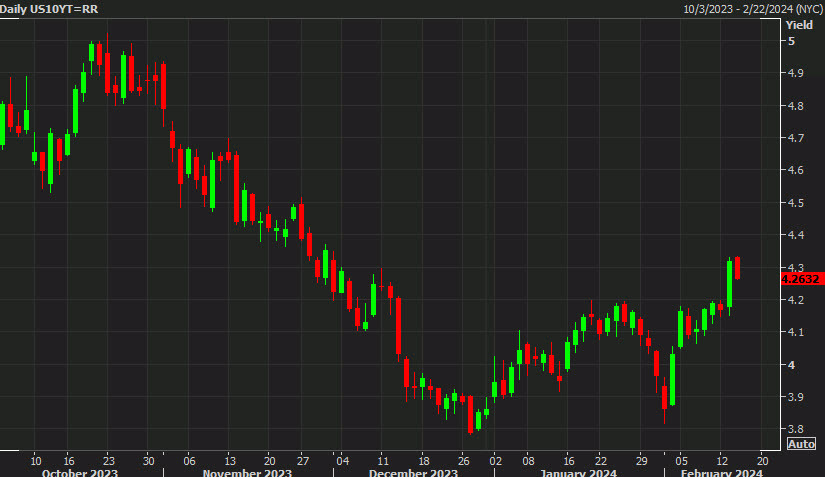Screen dimensions: 825x477
Task: Click the 4.8 yield axis label
Action: [795, 106]
